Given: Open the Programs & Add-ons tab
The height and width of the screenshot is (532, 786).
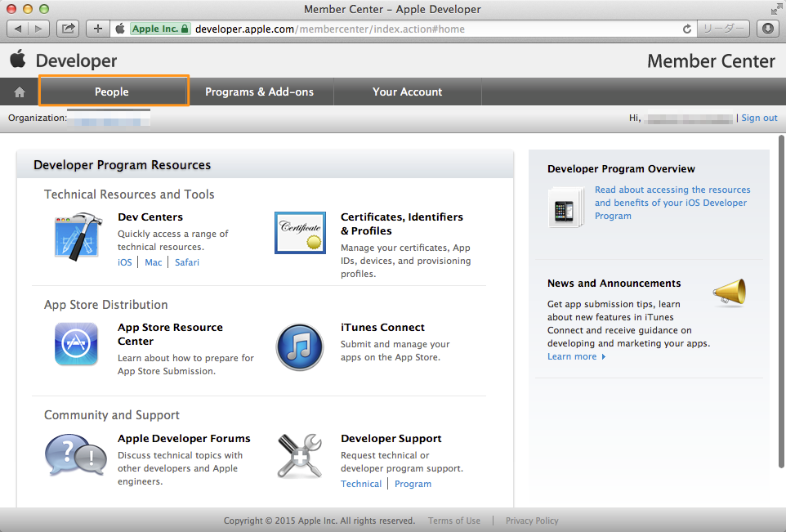Looking at the screenshot, I should coord(259,92).
